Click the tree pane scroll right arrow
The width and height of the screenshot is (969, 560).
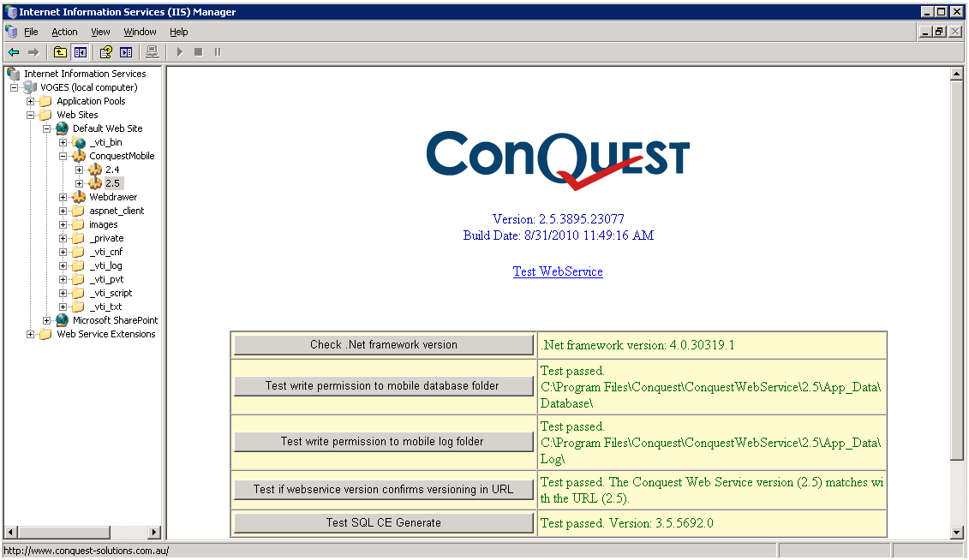154,533
